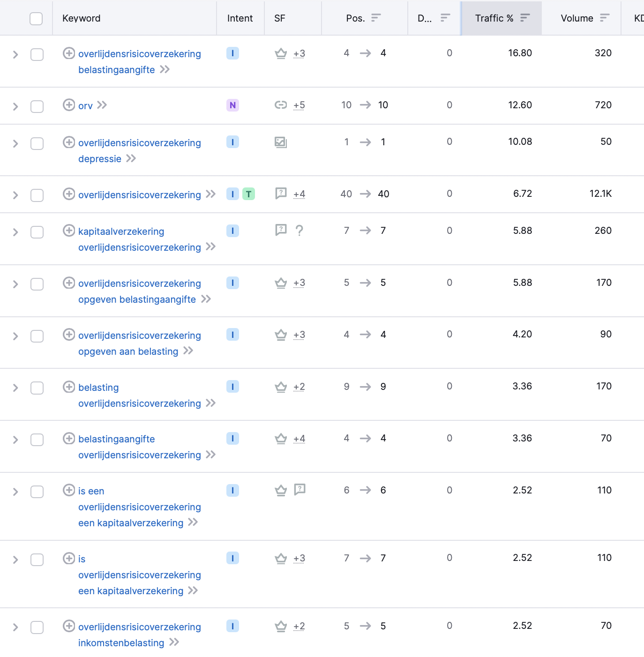Open keyword link belastingaangifte overlijdensrisicoverzekering
Screen dimensions: 644x657
click(x=140, y=447)
